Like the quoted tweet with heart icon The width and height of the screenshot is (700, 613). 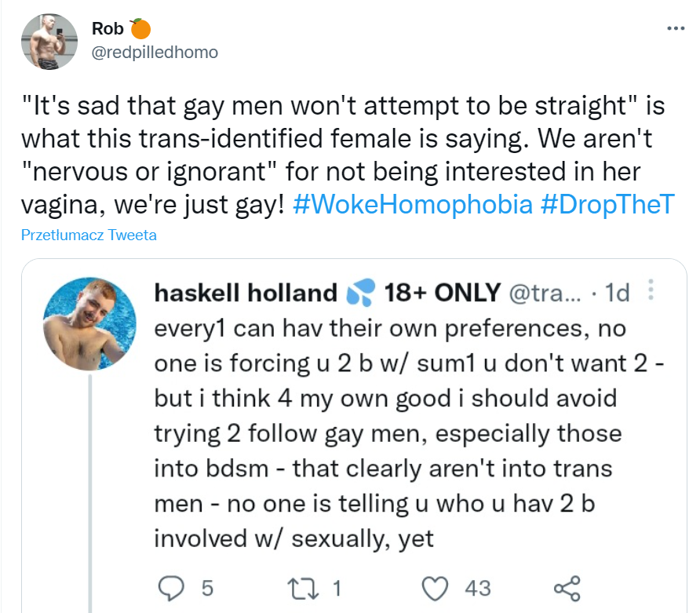435,589
